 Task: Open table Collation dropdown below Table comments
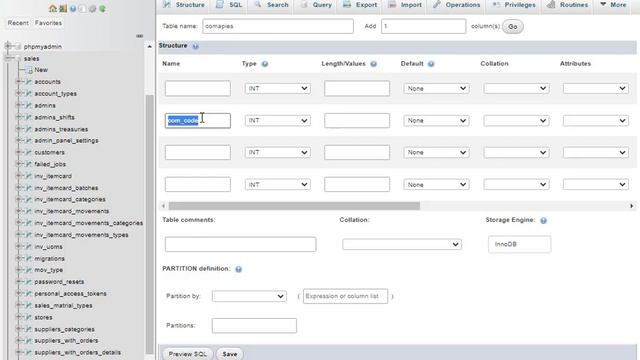click(402, 244)
